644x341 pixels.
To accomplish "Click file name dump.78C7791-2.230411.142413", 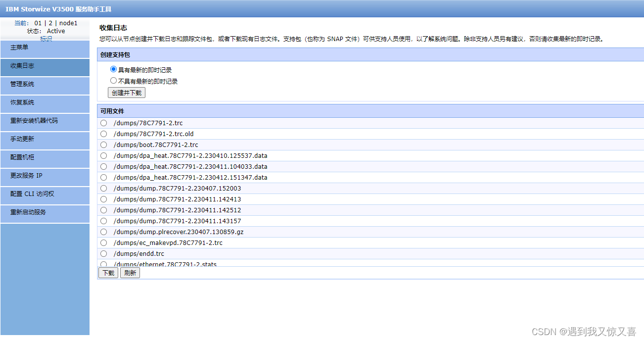I will pos(177,199).
